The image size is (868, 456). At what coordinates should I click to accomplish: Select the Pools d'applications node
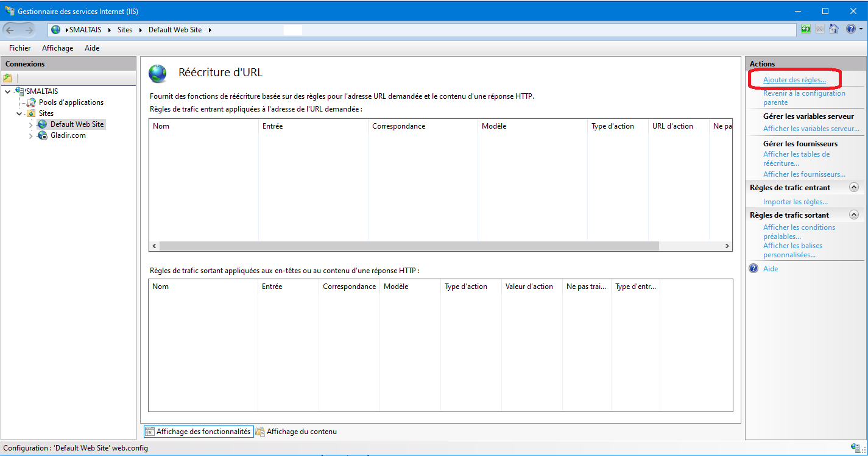pos(71,102)
